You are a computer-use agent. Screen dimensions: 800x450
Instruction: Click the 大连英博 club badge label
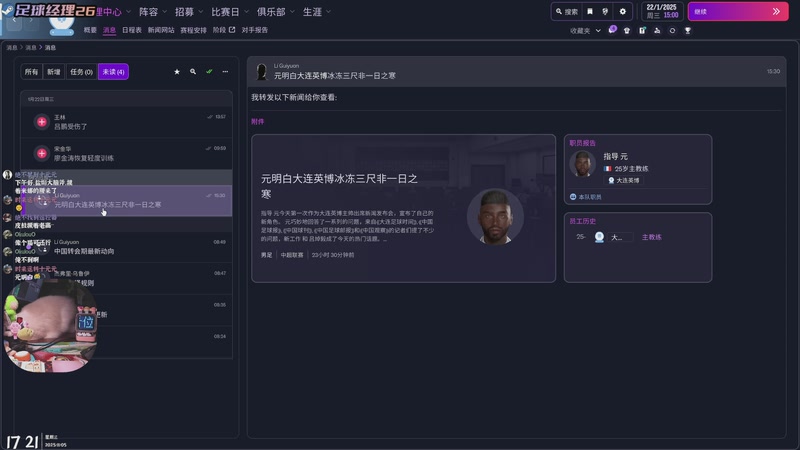[624, 180]
